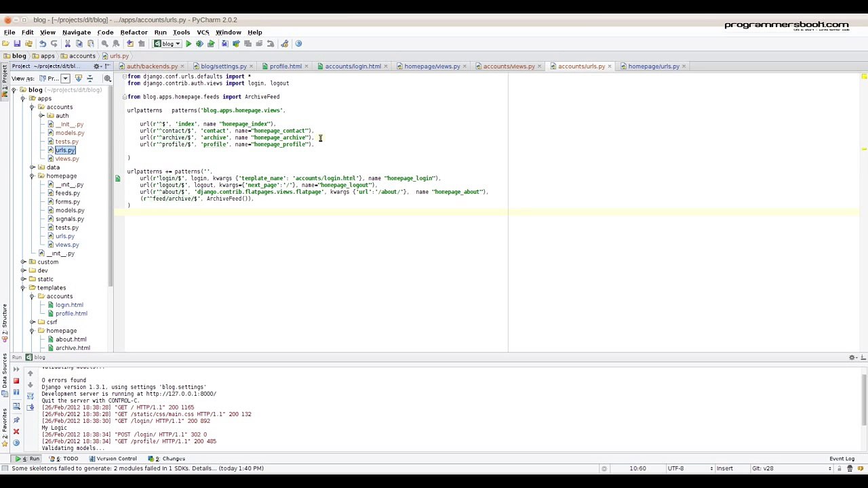Toggle Pause Output in the Run panel
This screenshot has height=488, width=868.
click(x=16, y=393)
